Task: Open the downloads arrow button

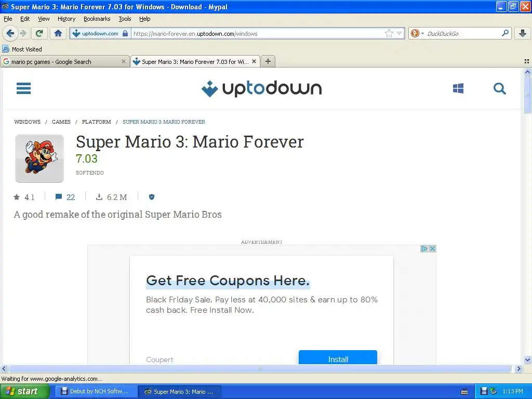Action: pyautogui.click(x=523, y=33)
